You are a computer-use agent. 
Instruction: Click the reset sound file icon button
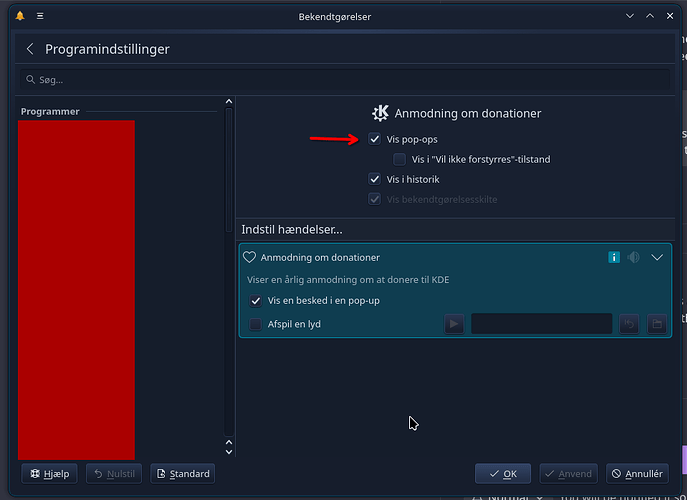pos(629,324)
